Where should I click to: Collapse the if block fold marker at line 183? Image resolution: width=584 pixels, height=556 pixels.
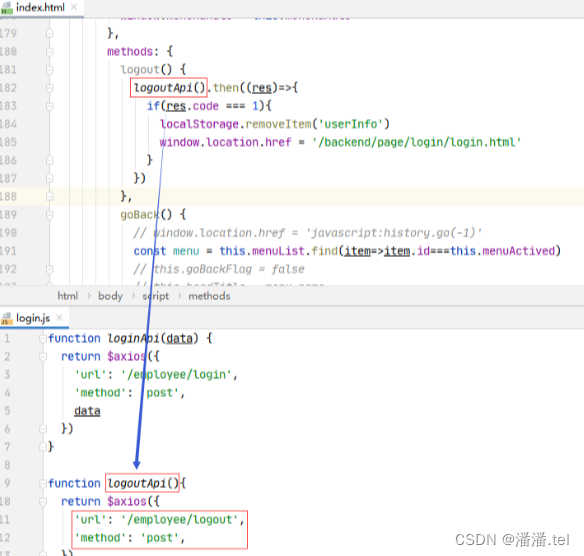50,106
